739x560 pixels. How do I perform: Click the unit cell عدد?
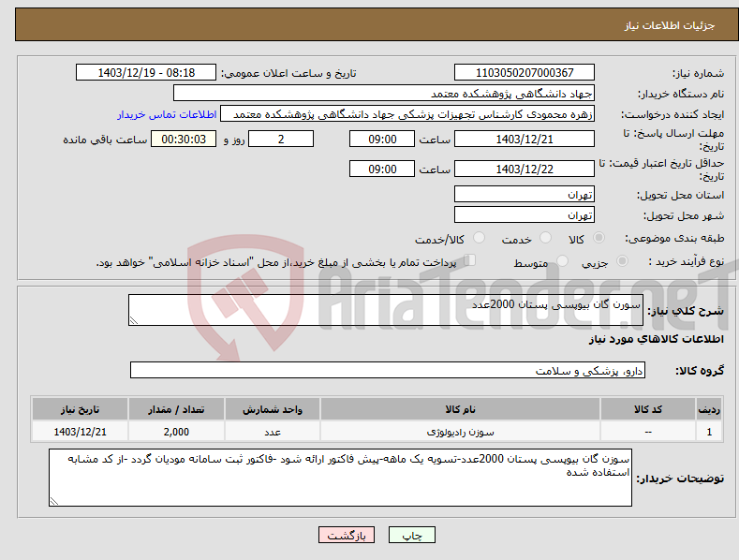point(273,432)
